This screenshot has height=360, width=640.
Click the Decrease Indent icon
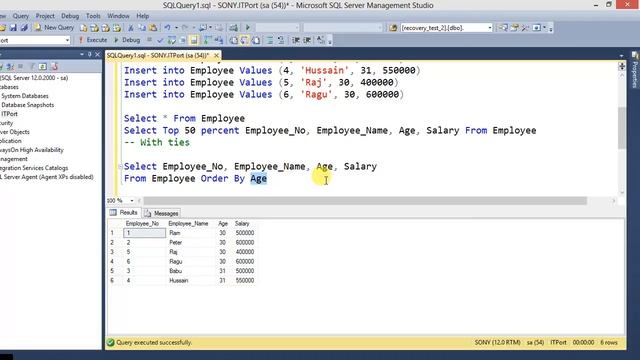click(296, 40)
